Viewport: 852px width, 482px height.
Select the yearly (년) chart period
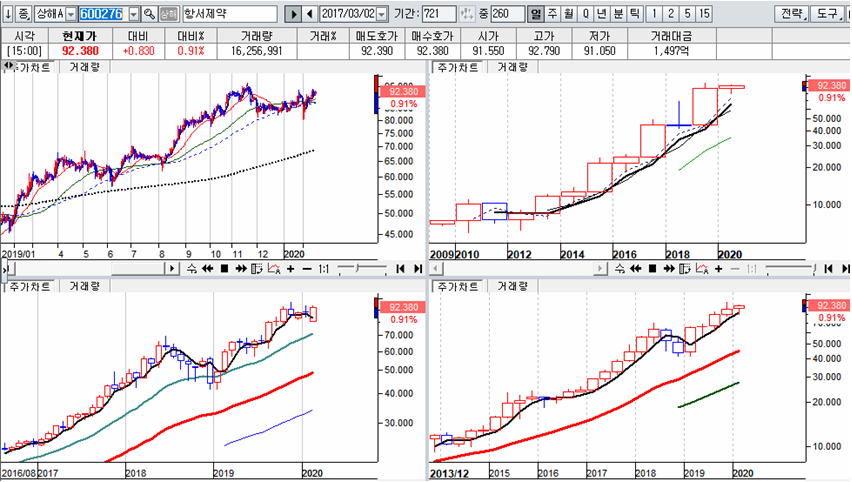(602, 14)
